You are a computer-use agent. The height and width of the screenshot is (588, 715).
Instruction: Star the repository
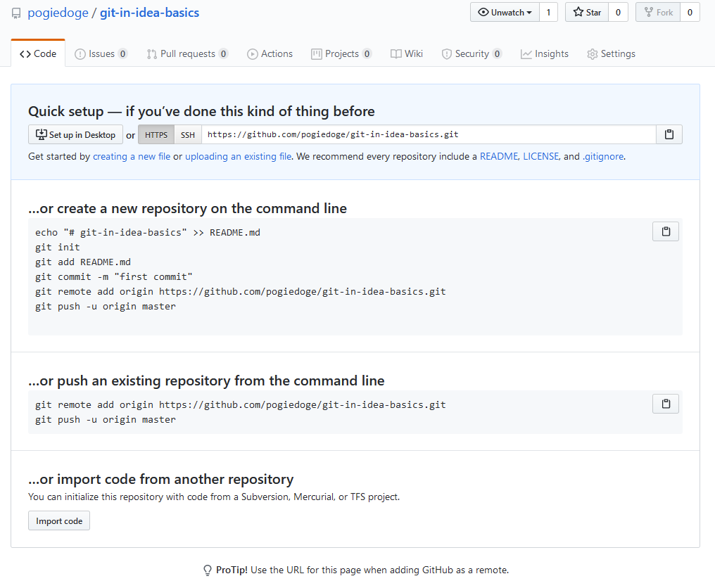pyautogui.click(x=587, y=12)
